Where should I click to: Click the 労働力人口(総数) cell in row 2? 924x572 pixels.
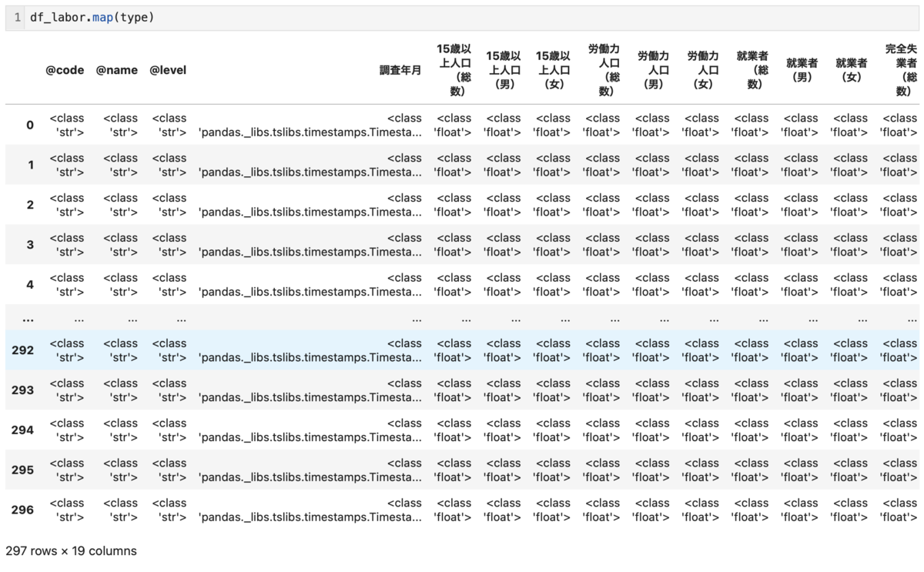(602, 205)
